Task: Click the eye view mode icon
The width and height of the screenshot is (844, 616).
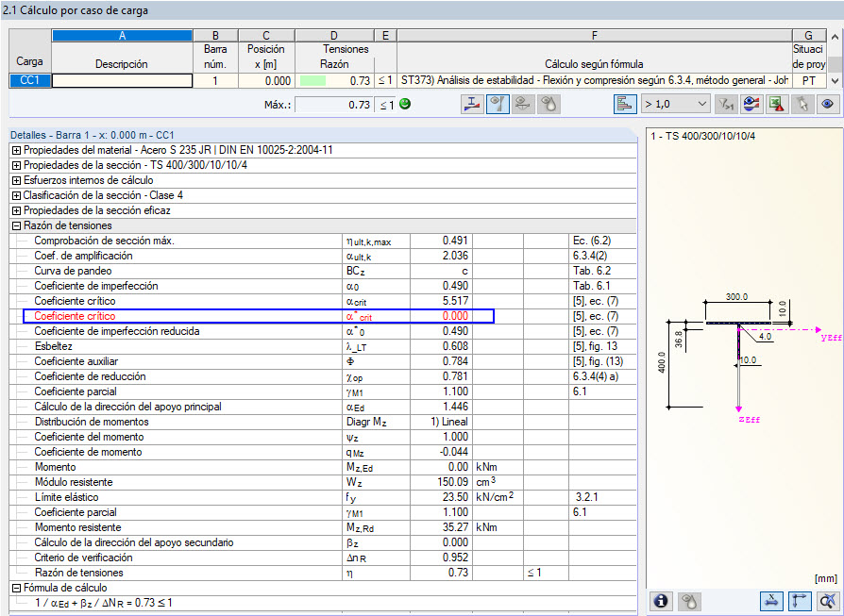Action: tap(827, 104)
